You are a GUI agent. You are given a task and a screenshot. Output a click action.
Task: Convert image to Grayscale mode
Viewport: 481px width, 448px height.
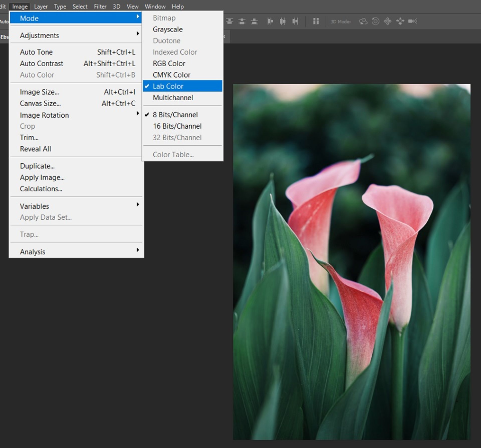coord(168,29)
